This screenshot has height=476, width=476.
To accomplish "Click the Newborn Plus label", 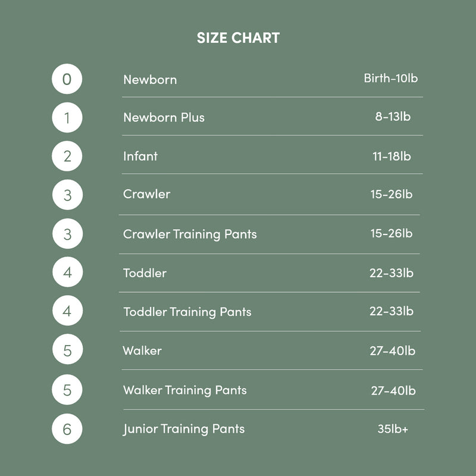I will pos(164,117).
